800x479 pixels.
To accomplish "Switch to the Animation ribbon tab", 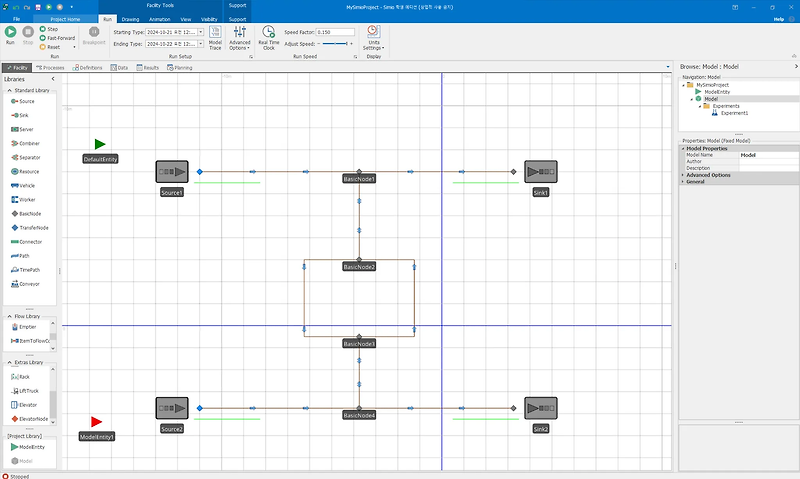I will coord(160,19).
